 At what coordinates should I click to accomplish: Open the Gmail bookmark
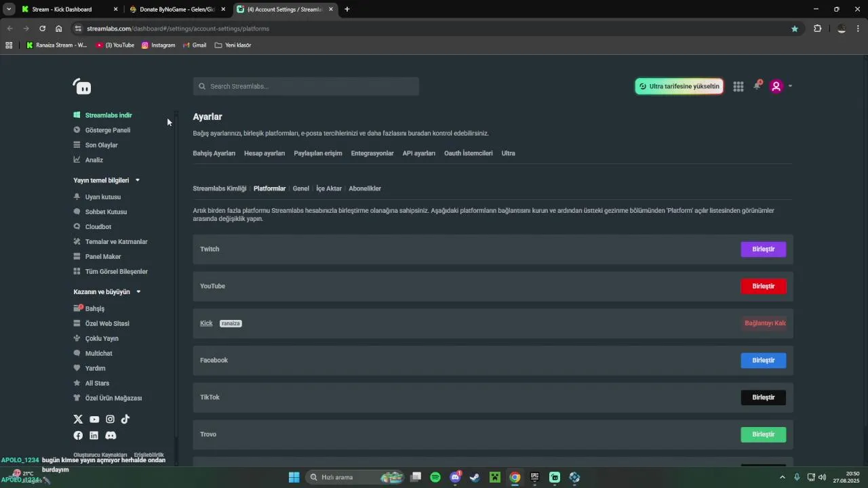tap(195, 45)
